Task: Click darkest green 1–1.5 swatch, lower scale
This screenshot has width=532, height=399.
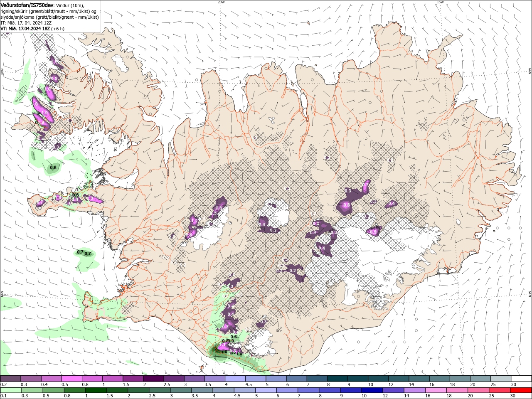Action: click(95, 390)
